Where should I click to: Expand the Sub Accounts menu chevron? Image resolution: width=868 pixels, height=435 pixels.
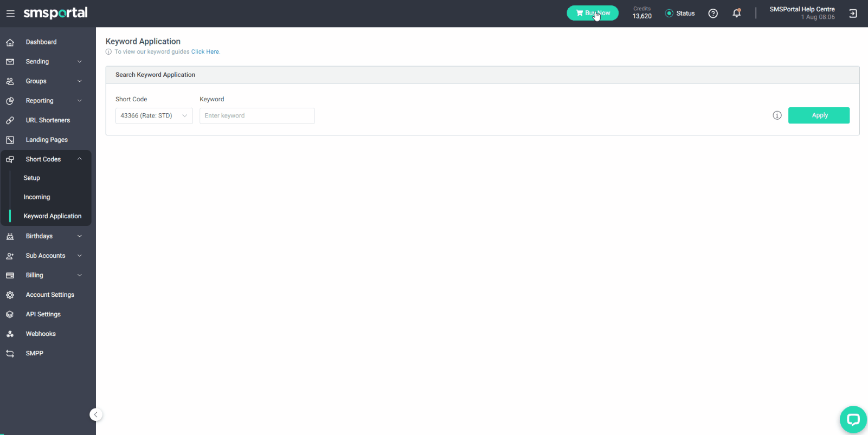(x=80, y=256)
